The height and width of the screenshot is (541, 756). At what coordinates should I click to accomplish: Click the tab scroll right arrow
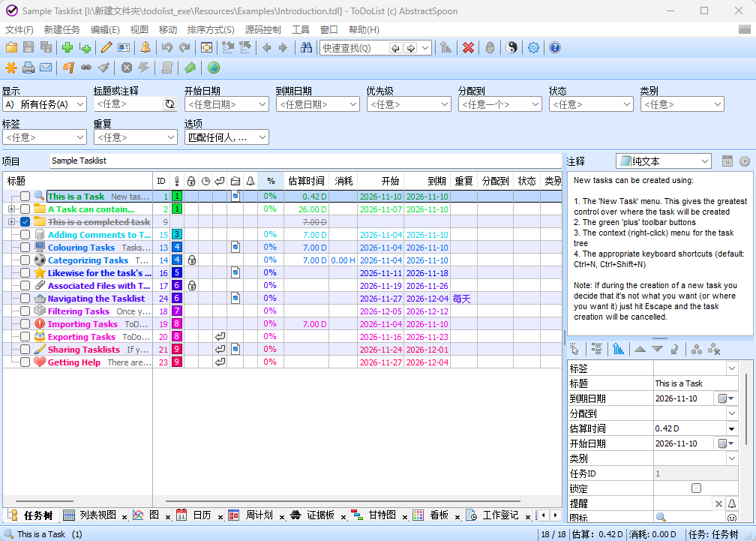556,515
